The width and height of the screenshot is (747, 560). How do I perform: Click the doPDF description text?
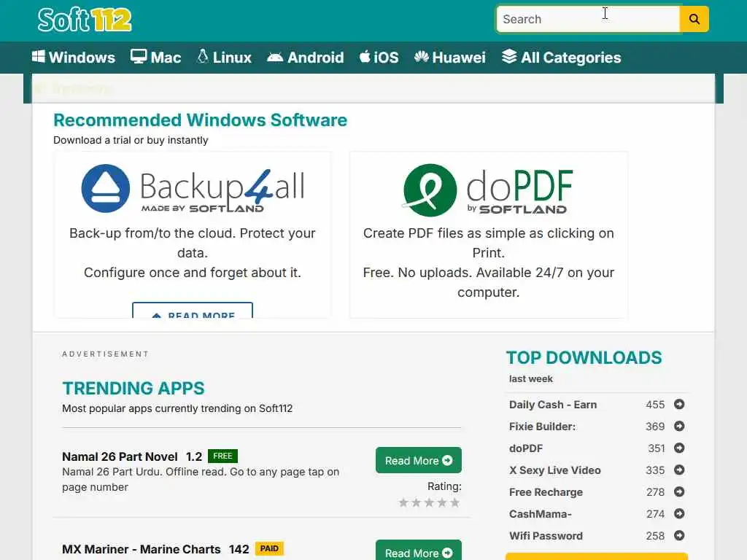click(x=488, y=262)
